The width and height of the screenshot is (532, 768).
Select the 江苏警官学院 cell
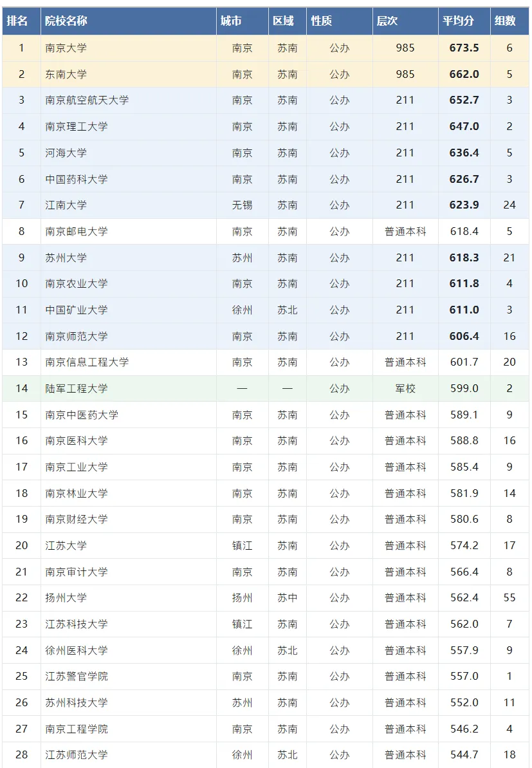128,677
